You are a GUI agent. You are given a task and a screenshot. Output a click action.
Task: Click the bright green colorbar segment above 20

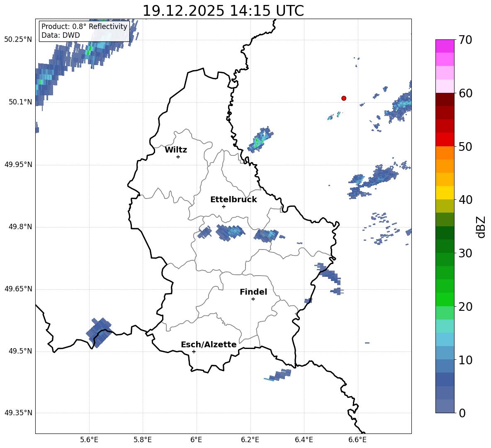pyautogui.click(x=445, y=299)
